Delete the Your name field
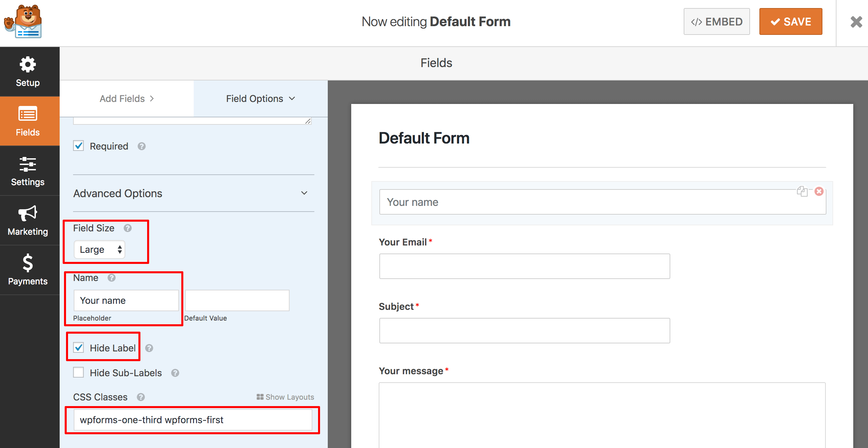The width and height of the screenshot is (868, 448). (819, 191)
